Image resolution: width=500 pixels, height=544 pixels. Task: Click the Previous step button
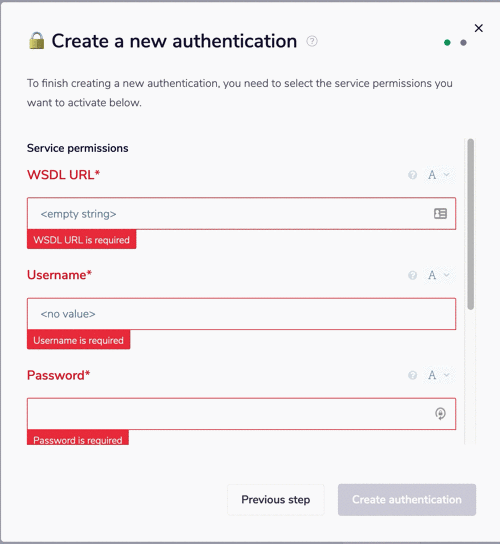coord(276,500)
